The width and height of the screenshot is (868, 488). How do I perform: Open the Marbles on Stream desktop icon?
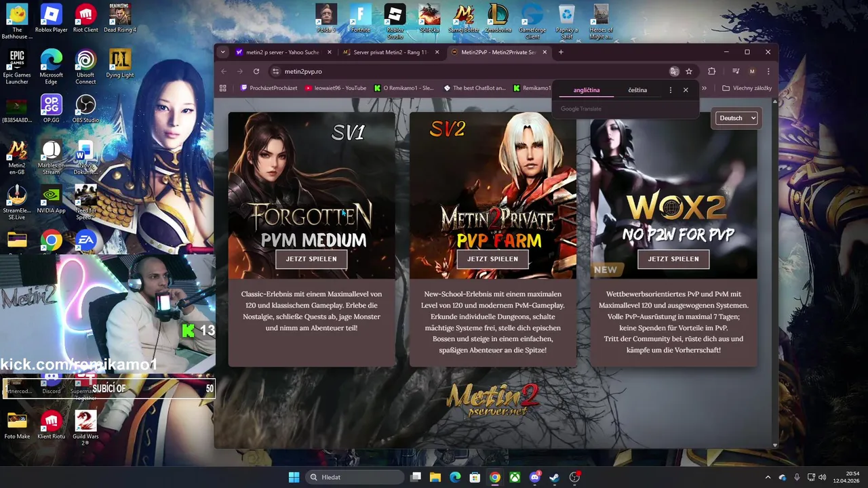51,158
